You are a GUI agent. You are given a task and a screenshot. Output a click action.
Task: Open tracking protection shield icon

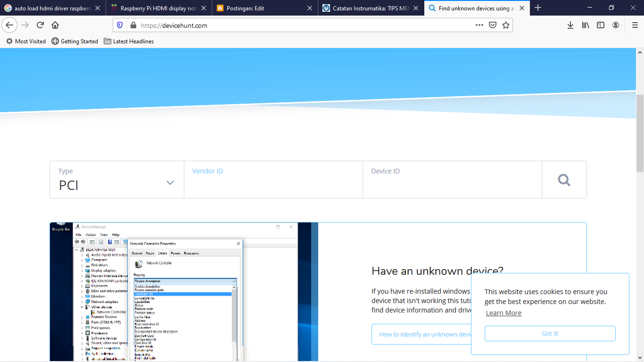coord(120,25)
